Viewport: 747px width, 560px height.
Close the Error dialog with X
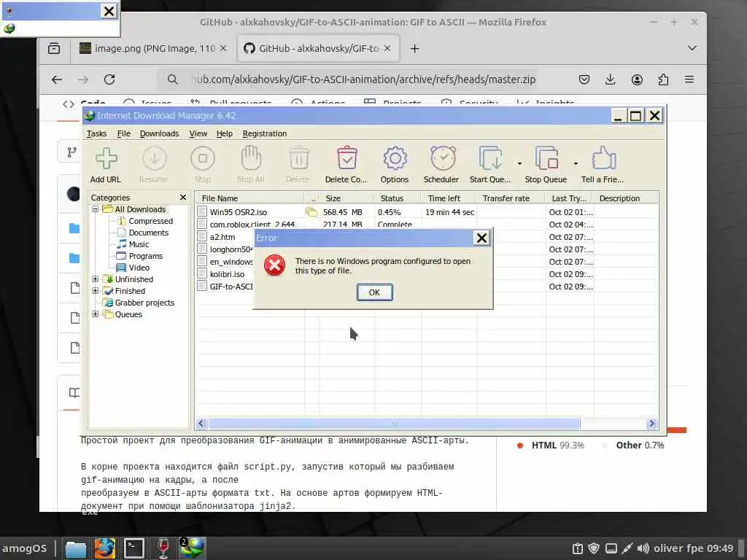click(481, 238)
